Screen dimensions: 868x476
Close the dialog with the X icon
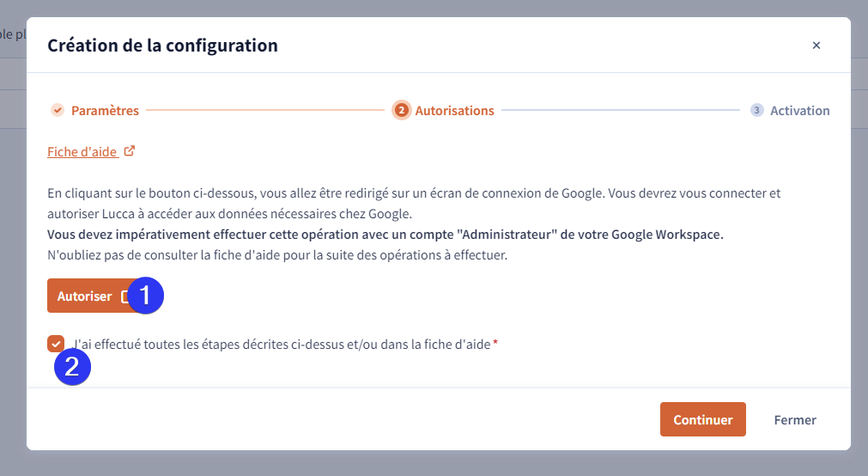(x=816, y=46)
